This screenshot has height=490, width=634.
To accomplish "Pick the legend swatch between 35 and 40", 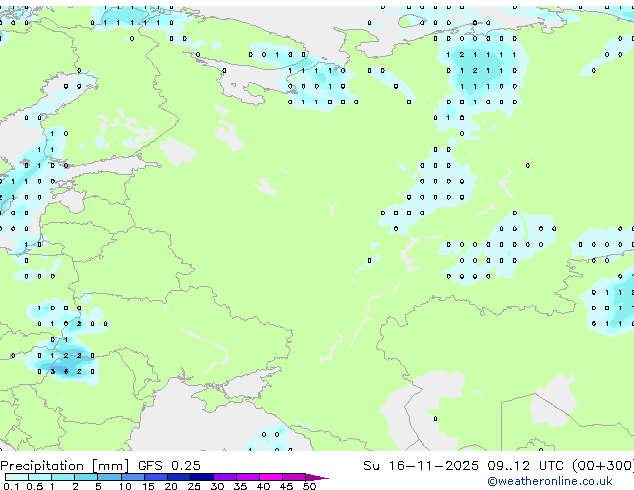I will pyautogui.click(x=248, y=477).
